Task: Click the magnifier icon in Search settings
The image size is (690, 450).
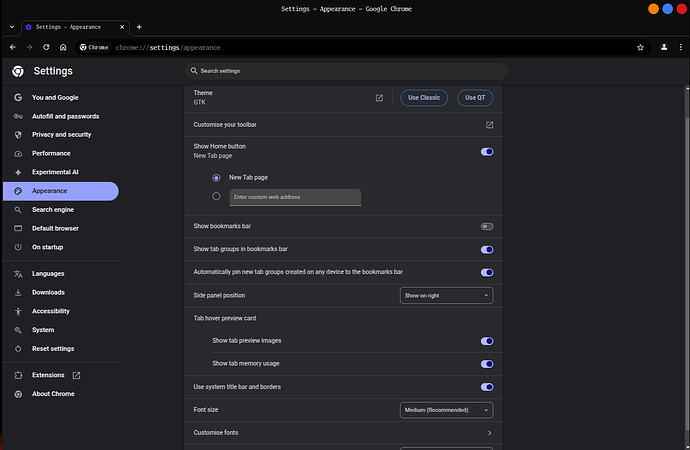Action: (194, 71)
